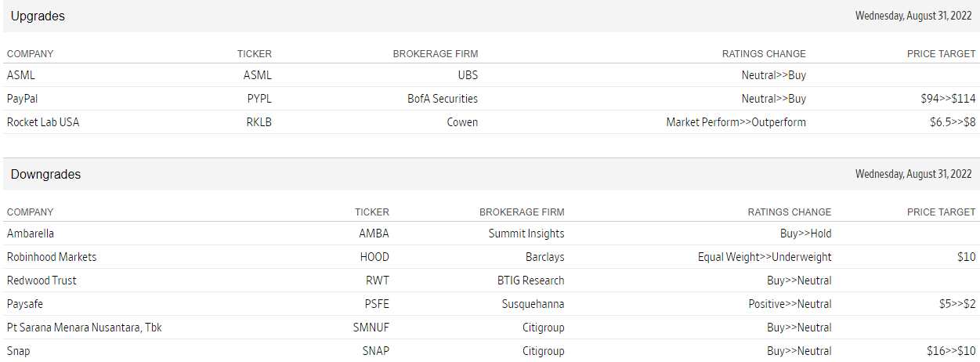The height and width of the screenshot is (362, 980).
Task: Open the RKLB ticker
Action: 259,123
